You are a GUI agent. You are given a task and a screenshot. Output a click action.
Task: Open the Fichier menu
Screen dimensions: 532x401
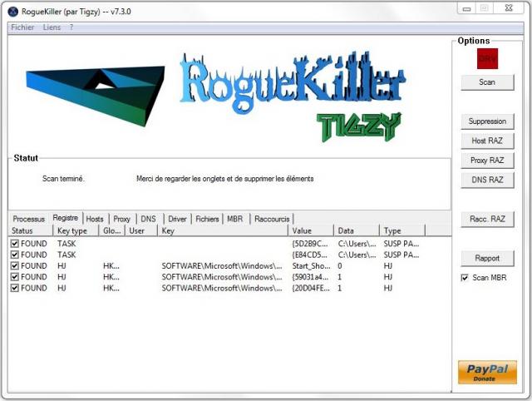[22, 27]
